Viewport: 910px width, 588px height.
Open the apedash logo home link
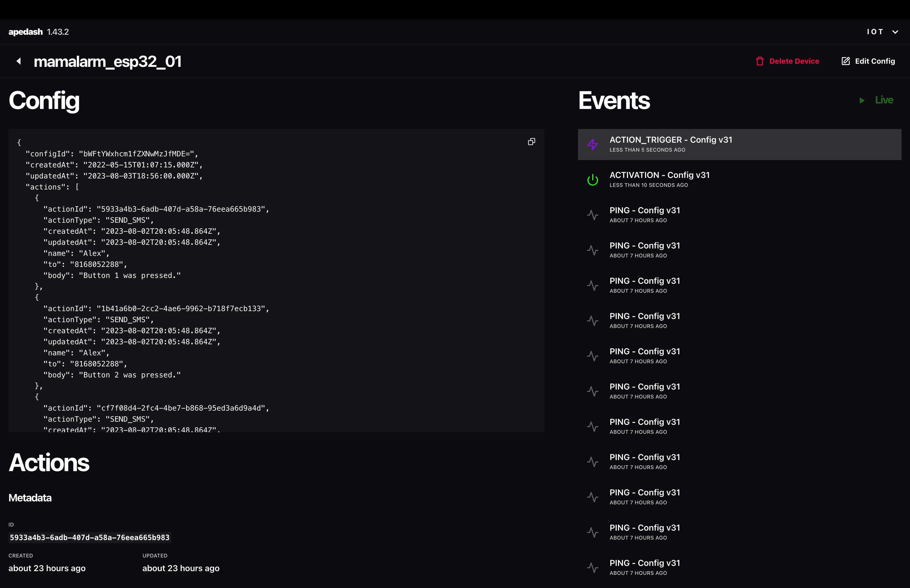26,32
